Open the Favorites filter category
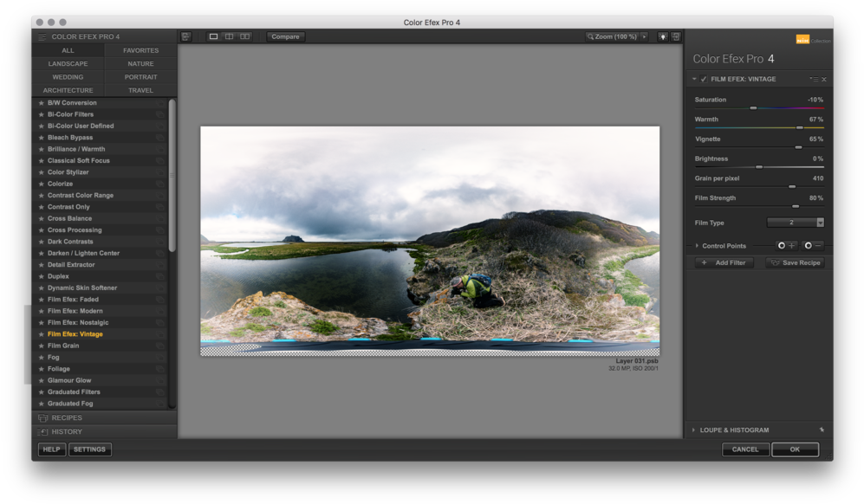 pos(140,50)
